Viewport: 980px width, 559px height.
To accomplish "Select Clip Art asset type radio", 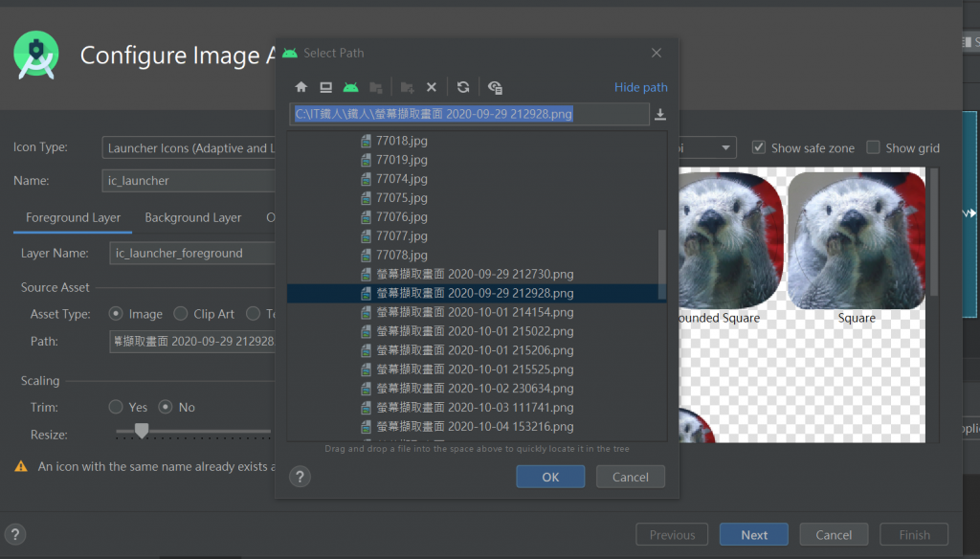I will click(x=181, y=314).
